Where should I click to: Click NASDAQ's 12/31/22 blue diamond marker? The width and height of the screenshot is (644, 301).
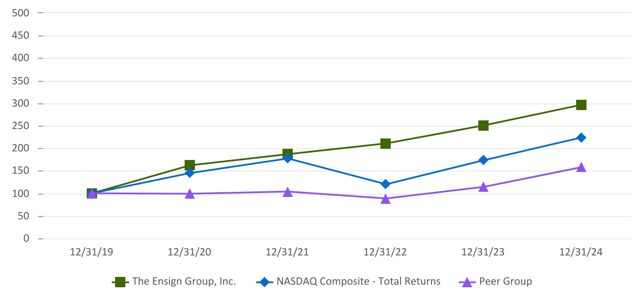(x=386, y=184)
